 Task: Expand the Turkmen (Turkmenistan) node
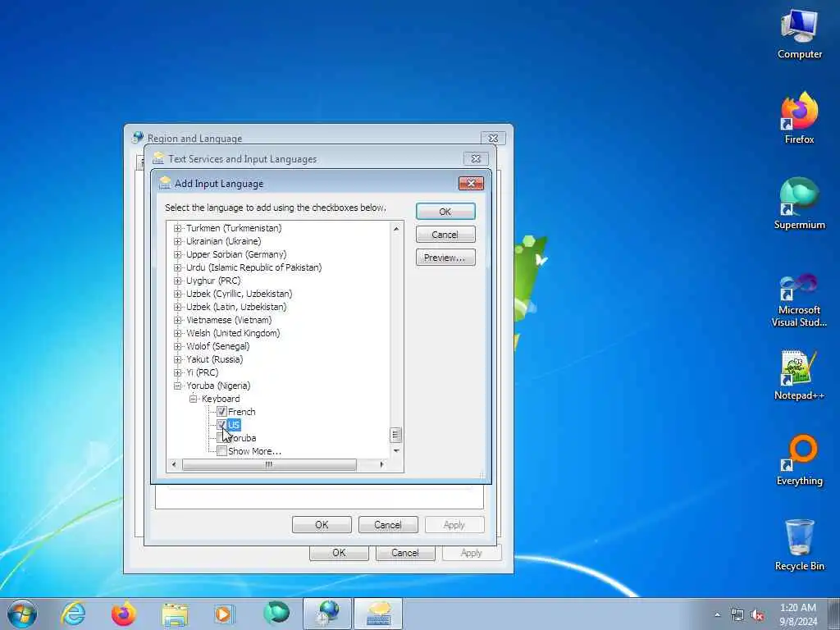coord(178,228)
